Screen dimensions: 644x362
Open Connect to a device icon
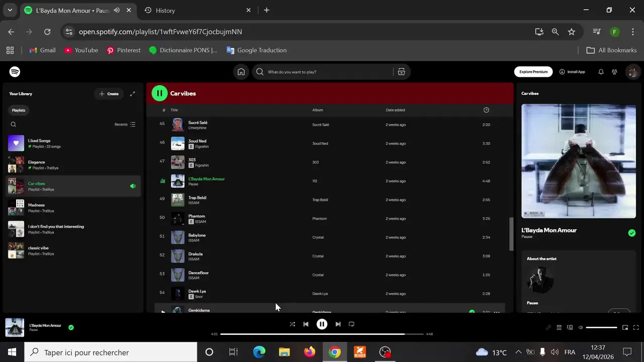click(570, 328)
